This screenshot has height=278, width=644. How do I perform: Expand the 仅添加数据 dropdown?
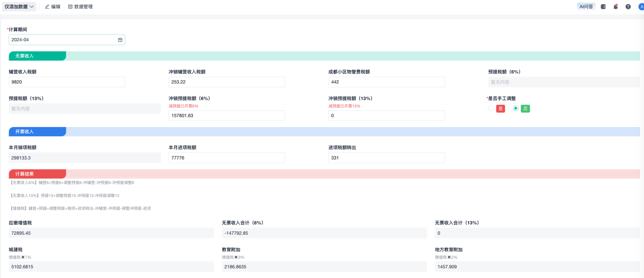pos(20,7)
